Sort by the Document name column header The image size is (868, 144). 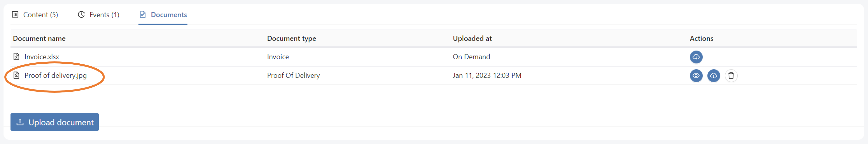tap(39, 39)
